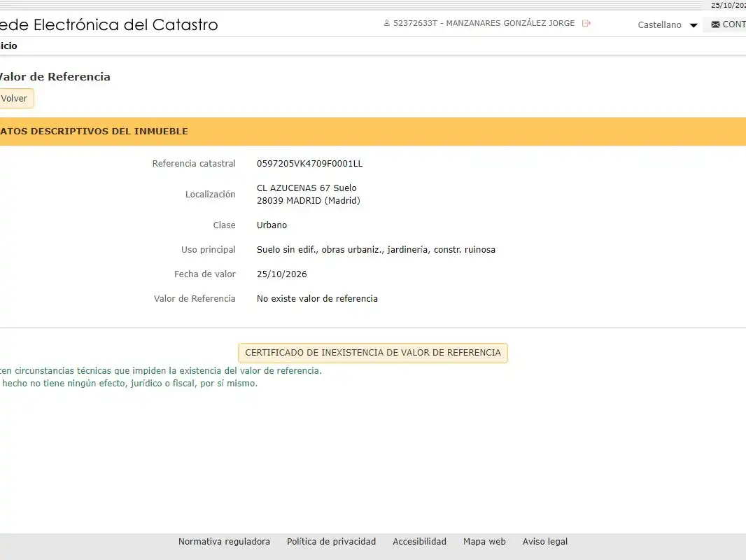The image size is (746, 560).
Task: Click the text No existe valor de referencia
Action: 317,299
